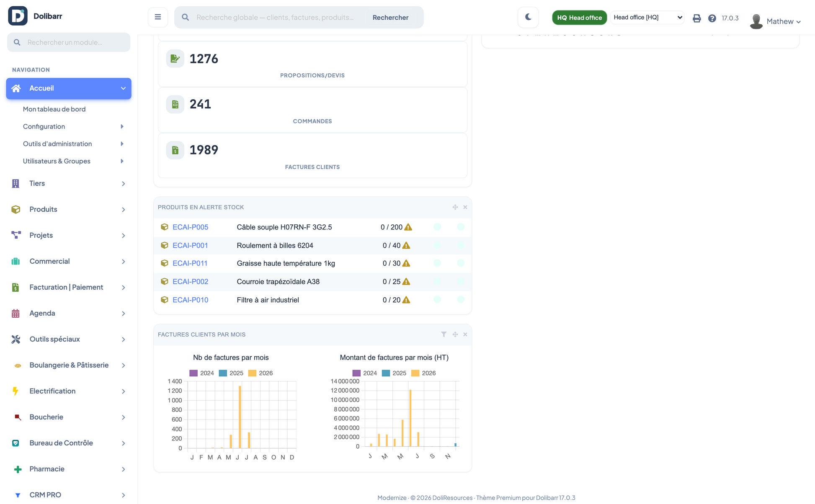Open the Head office [HQ] entity dropdown

click(647, 17)
